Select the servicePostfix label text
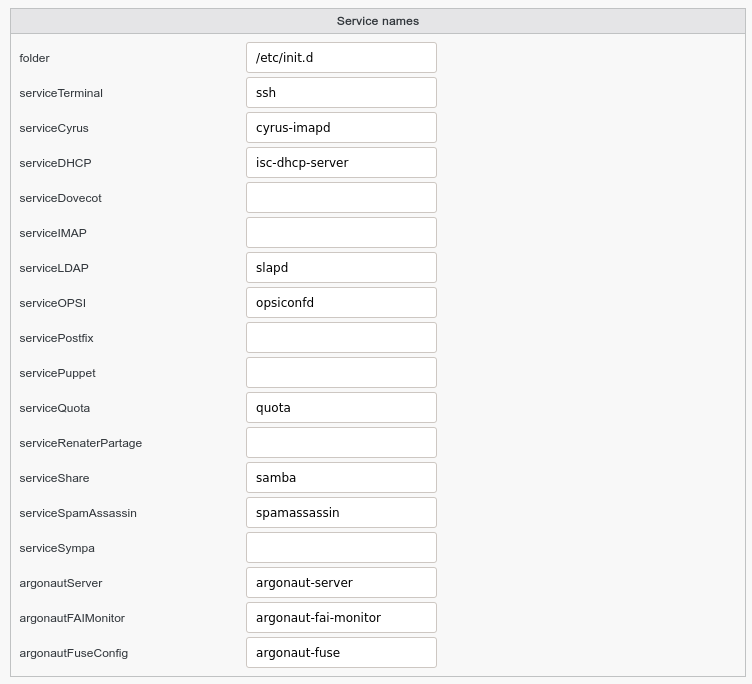The image size is (752, 684). (56, 338)
